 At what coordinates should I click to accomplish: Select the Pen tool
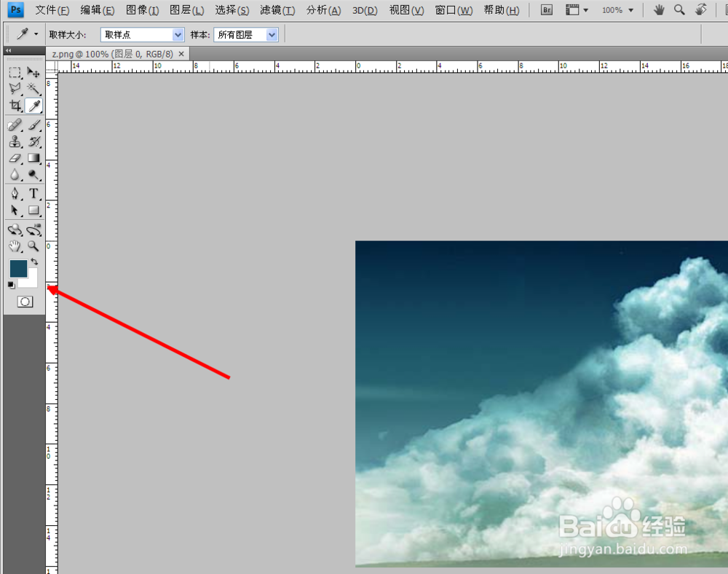click(15, 193)
